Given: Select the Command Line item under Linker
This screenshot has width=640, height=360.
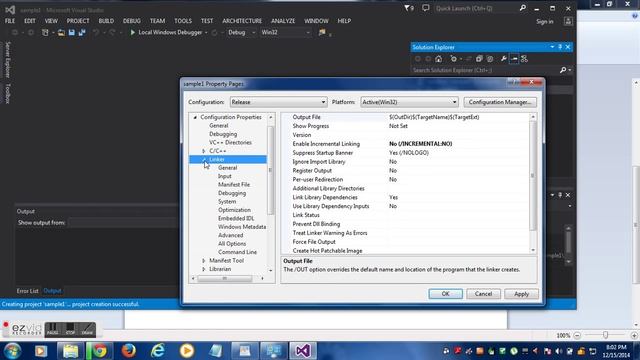Looking at the screenshot, I should (237, 252).
